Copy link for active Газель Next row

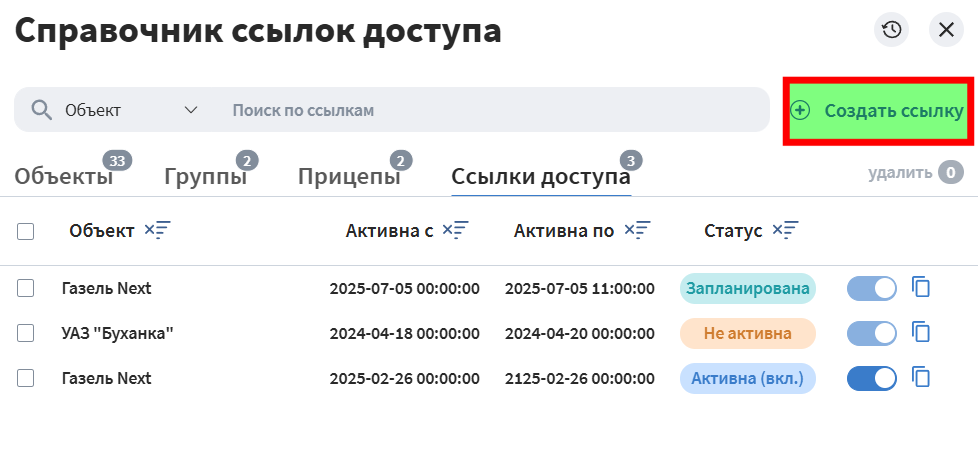point(921,378)
